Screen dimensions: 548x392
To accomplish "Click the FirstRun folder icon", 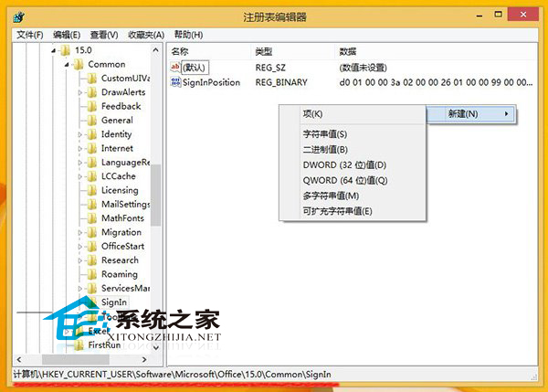I will point(79,344).
